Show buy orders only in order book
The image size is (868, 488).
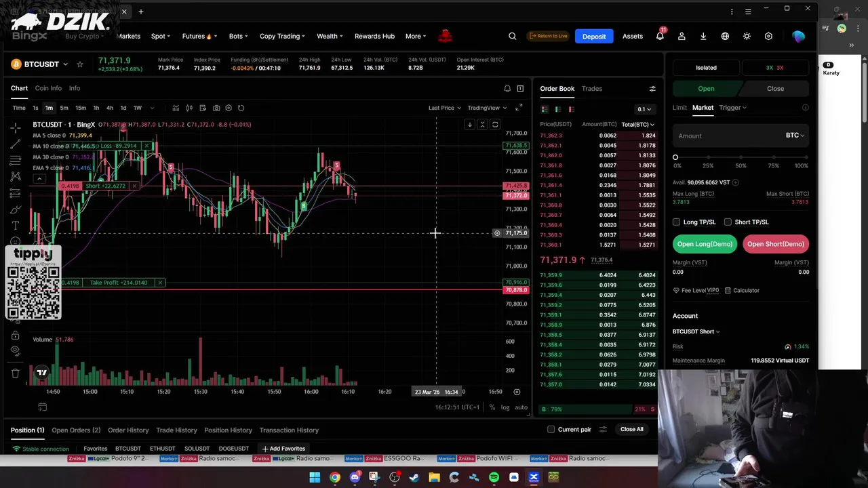558,109
